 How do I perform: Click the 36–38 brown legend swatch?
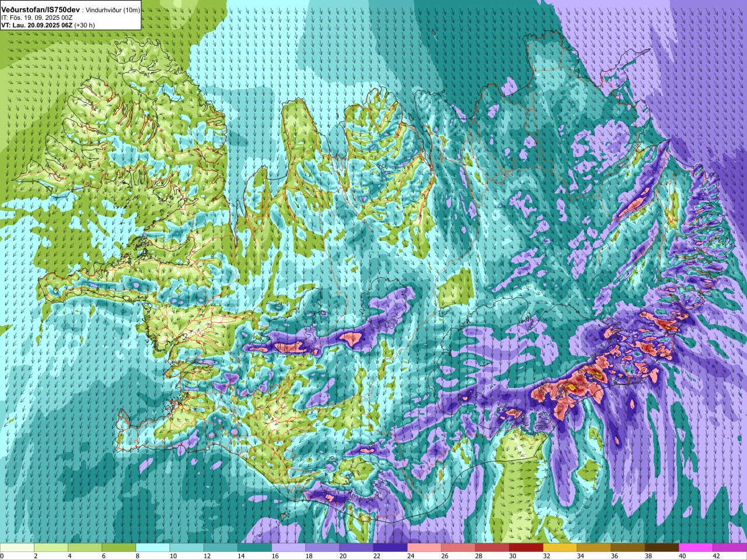tap(628, 548)
